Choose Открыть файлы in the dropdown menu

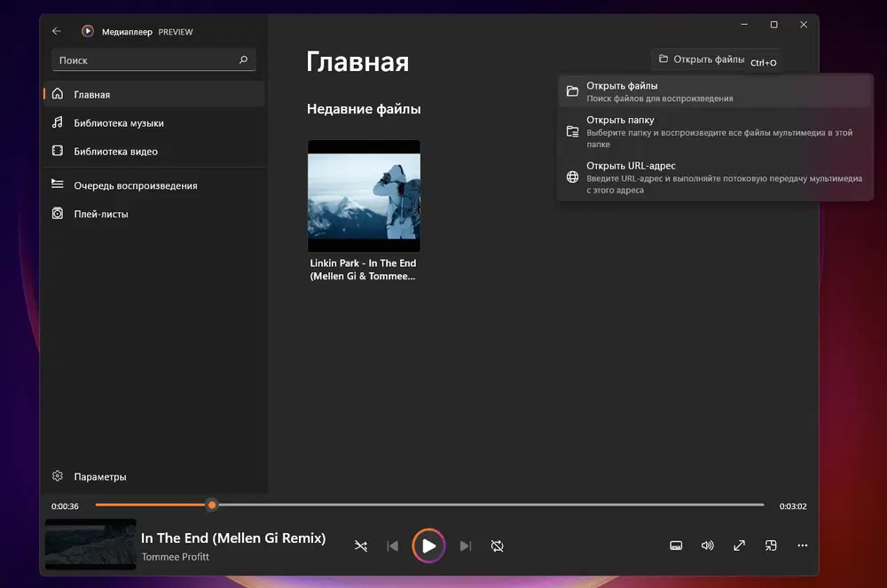tap(715, 91)
